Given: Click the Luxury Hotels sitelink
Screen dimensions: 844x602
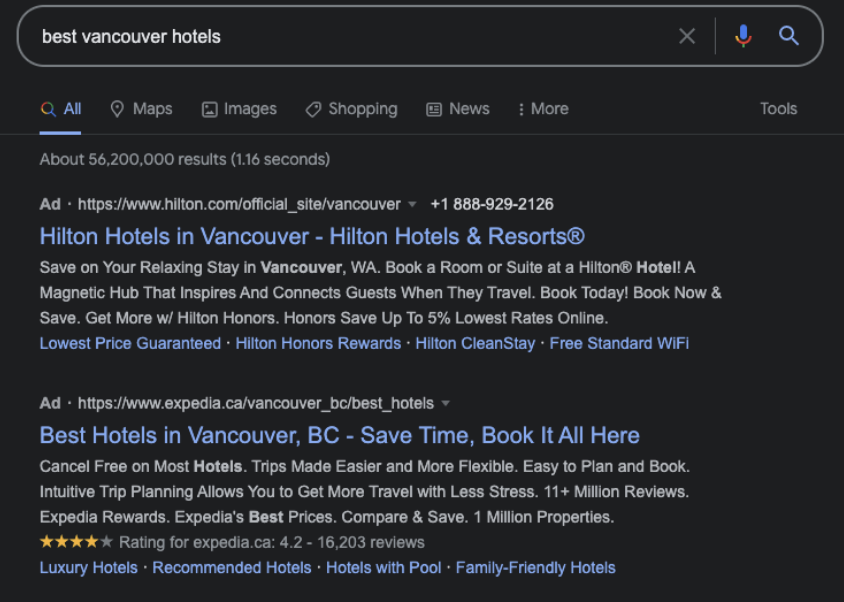Looking at the screenshot, I should pyautogui.click(x=89, y=568).
